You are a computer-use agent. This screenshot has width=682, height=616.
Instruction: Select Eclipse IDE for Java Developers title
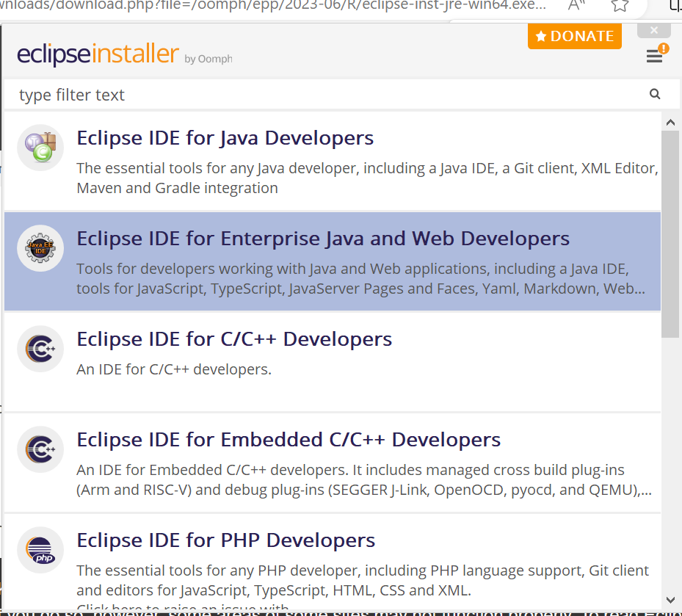click(x=225, y=138)
